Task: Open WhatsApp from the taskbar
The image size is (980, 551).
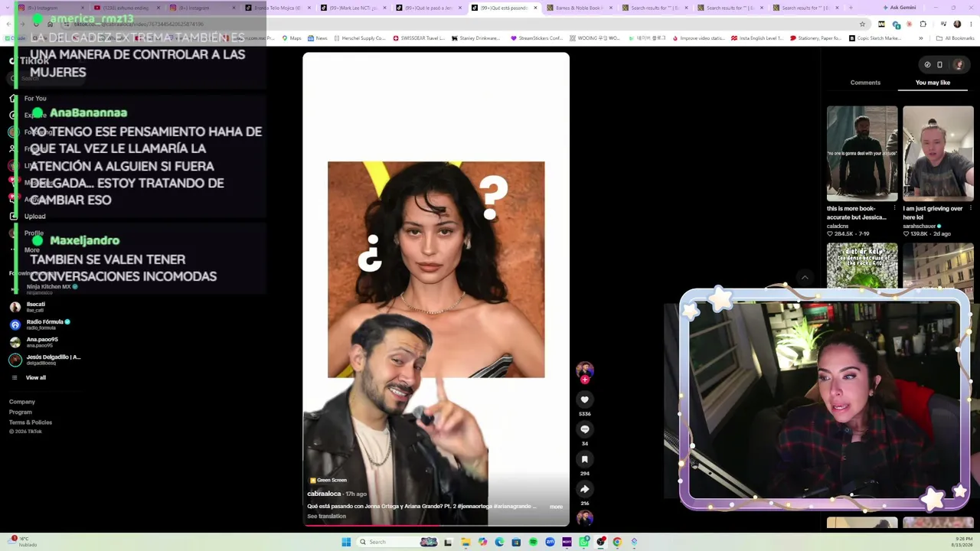Action: [x=583, y=542]
